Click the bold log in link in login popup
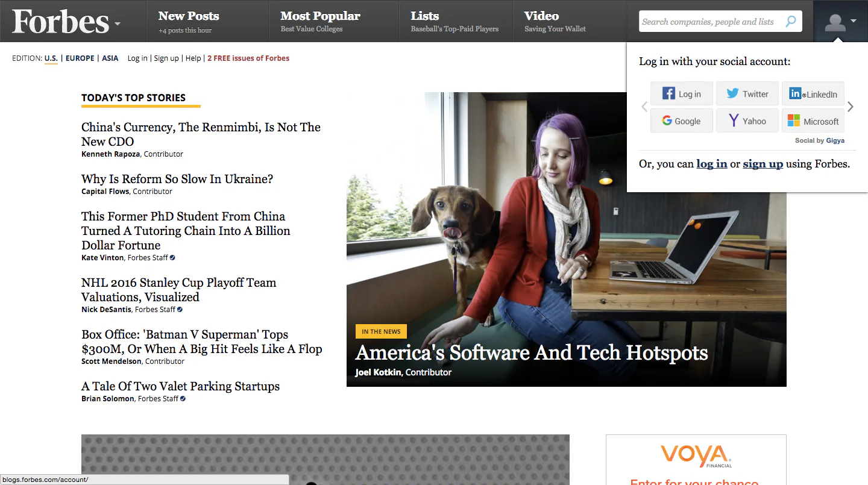The height and width of the screenshot is (485, 868). click(712, 164)
